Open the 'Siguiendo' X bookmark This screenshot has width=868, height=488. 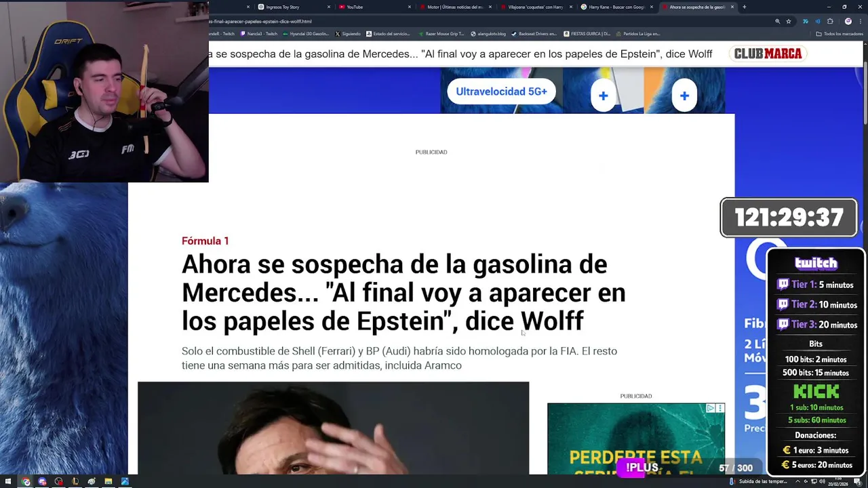pyautogui.click(x=348, y=33)
